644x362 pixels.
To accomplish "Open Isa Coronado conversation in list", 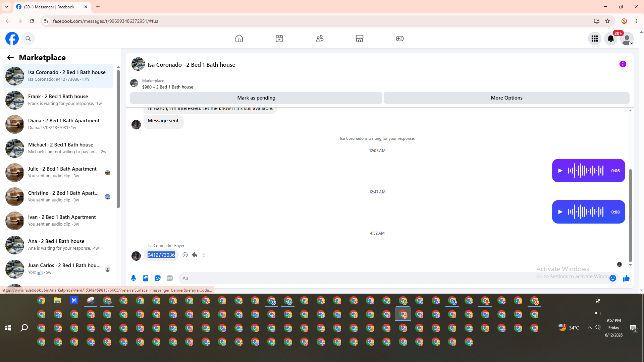I will point(58,76).
